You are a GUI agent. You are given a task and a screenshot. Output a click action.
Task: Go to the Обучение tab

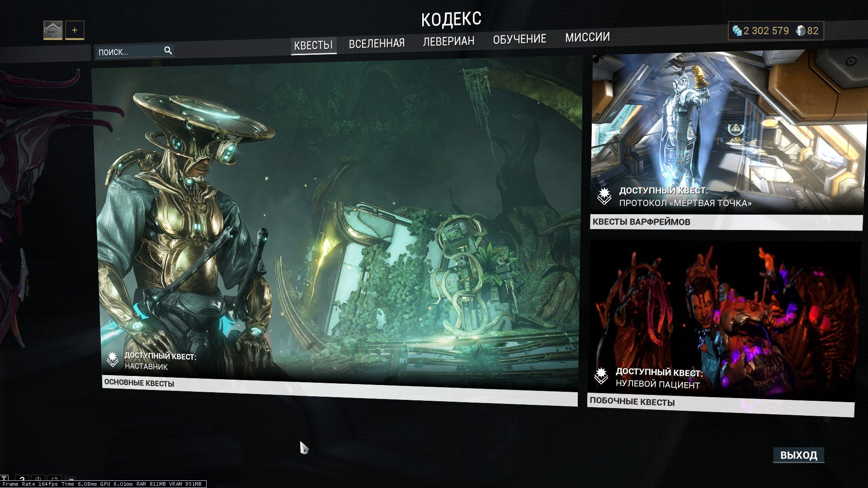point(519,39)
